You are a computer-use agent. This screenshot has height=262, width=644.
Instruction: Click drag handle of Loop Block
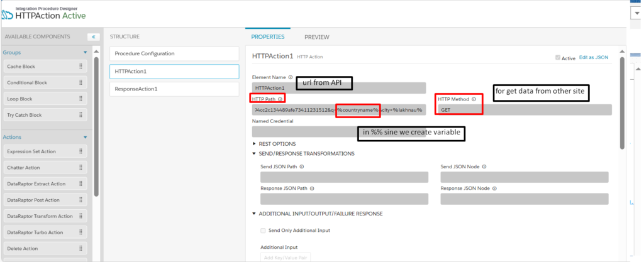click(80, 99)
